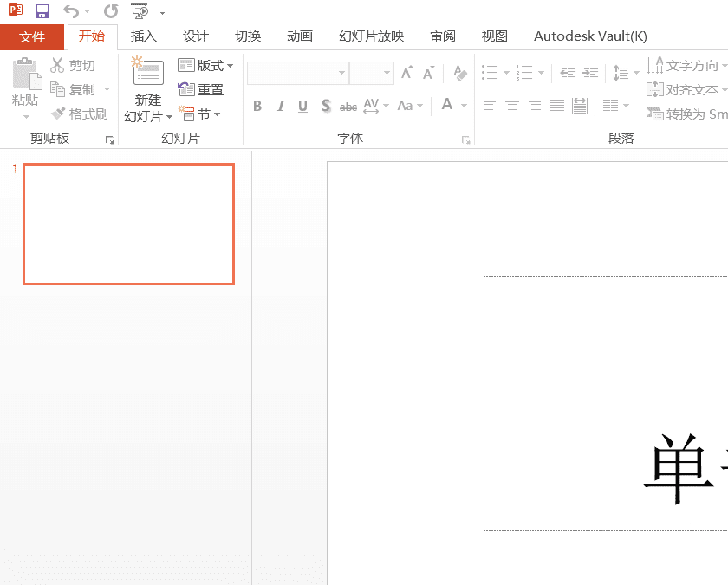Open the 切换 ribbon tab

click(248, 36)
